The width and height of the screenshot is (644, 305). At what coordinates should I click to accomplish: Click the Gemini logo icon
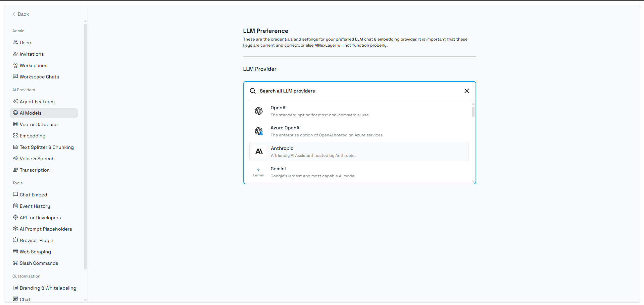[258, 172]
